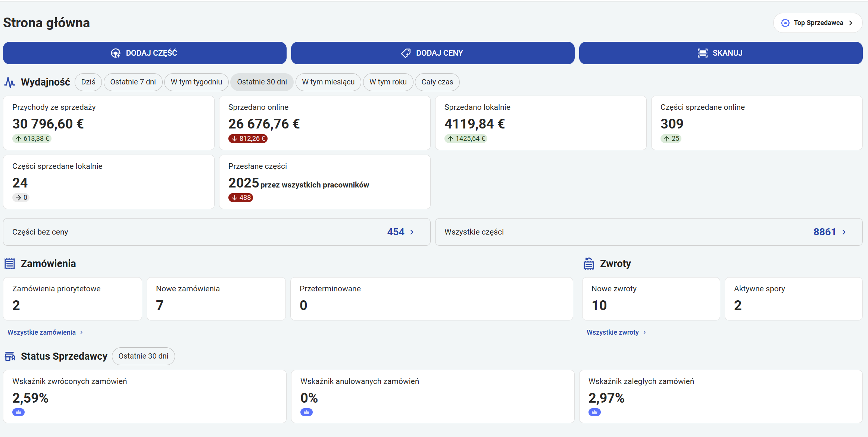Select the W tym miesiącu tab
This screenshot has height=437, width=868.
[328, 82]
